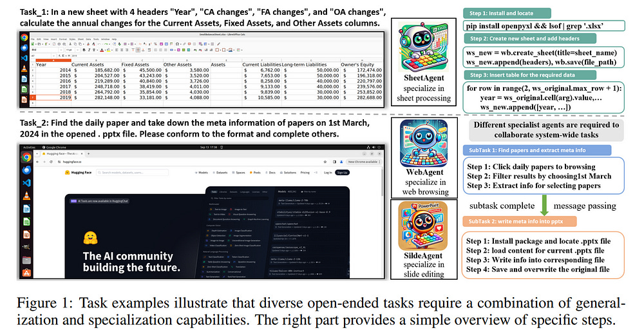644x330 pixels.
Task: Click the Hugging Face logo
Action: tap(78, 173)
